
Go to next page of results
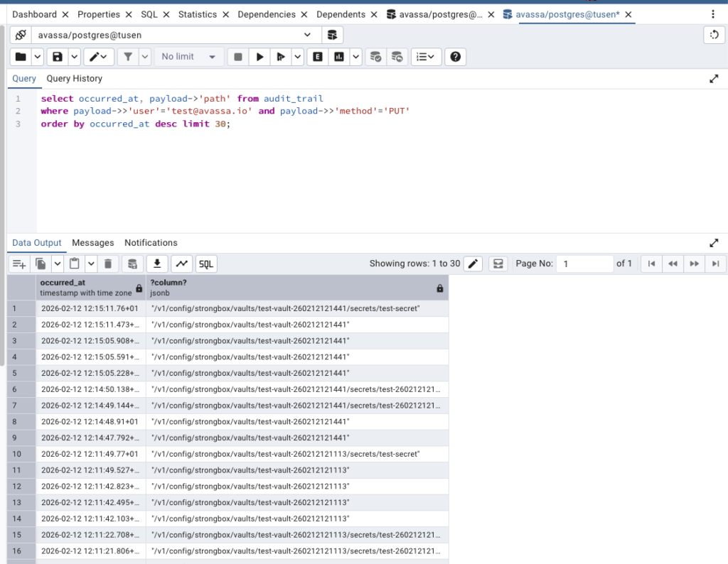pyautogui.click(x=694, y=264)
